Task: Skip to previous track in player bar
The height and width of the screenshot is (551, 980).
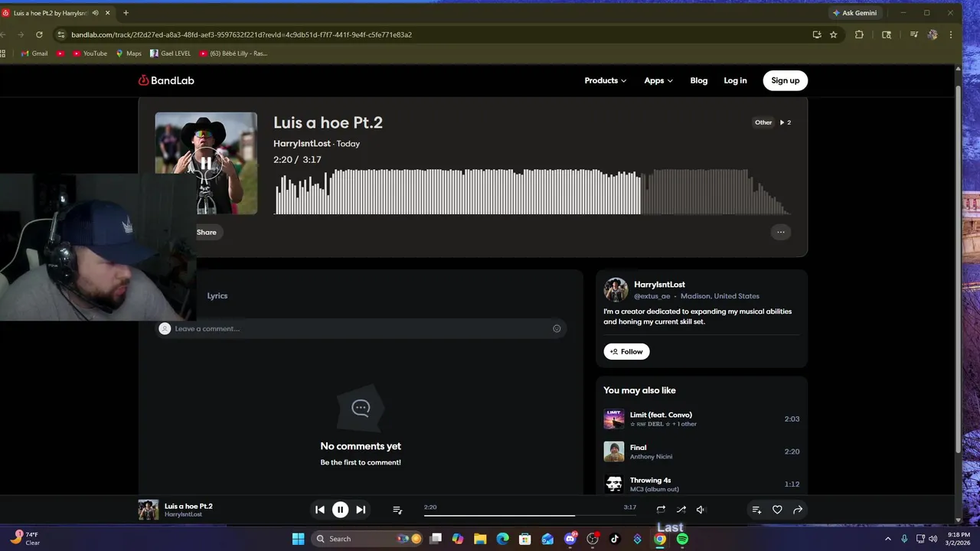Action: [x=320, y=510]
